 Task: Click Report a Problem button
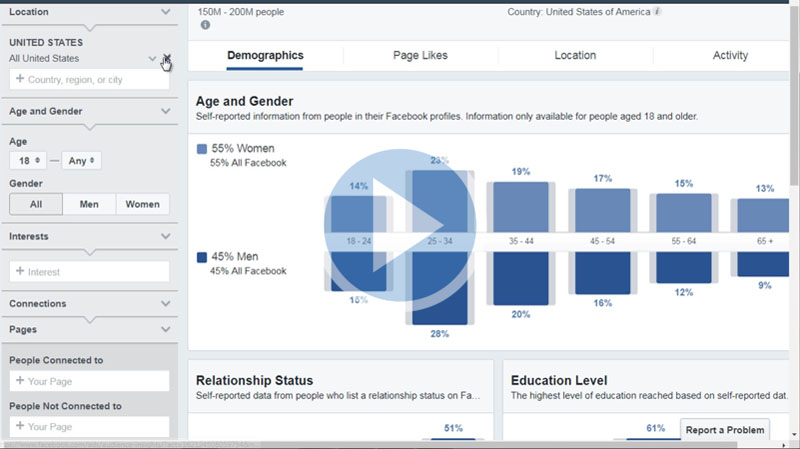725,430
